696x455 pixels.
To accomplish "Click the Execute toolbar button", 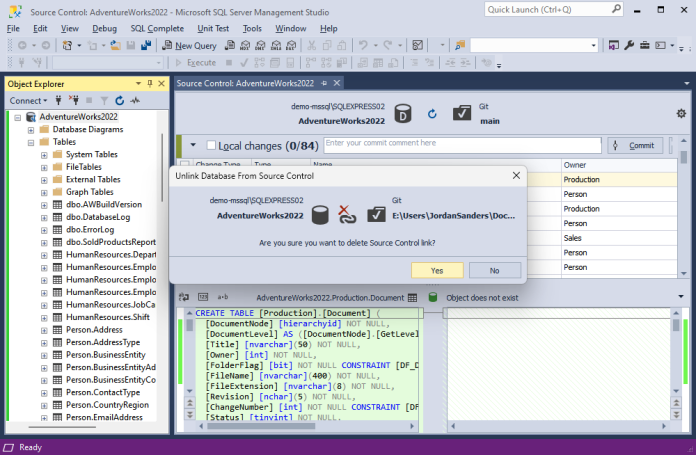I will 195,62.
